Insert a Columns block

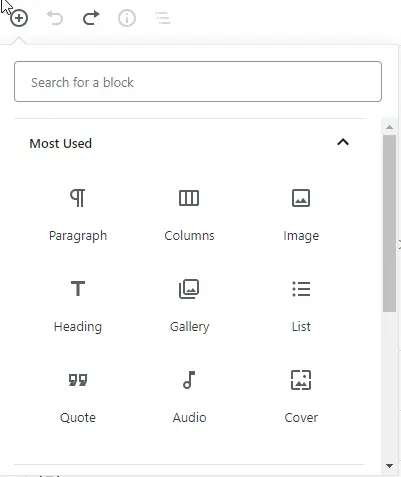pos(189,215)
